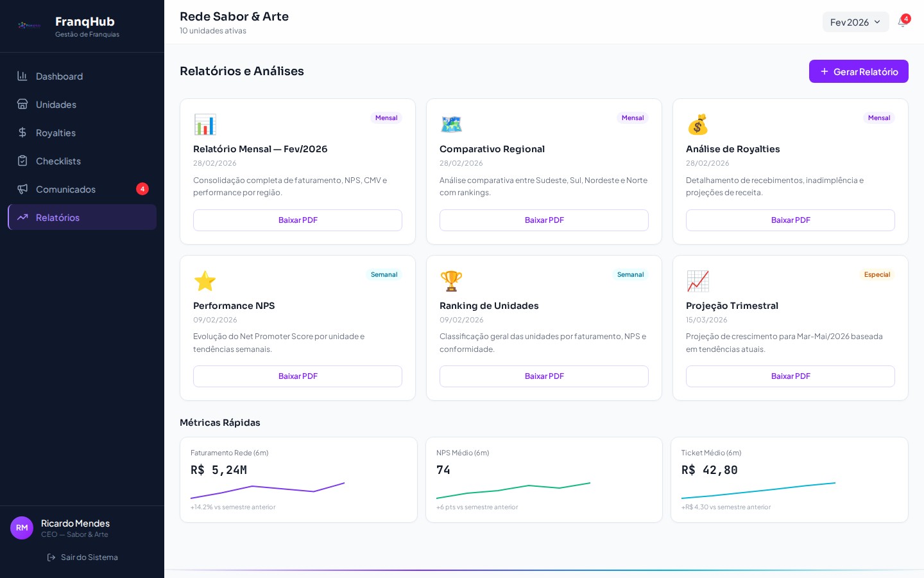Viewport: 924px width, 578px height.
Task: Open Unidades via the storefront icon
Action: (x=22, y=104)
